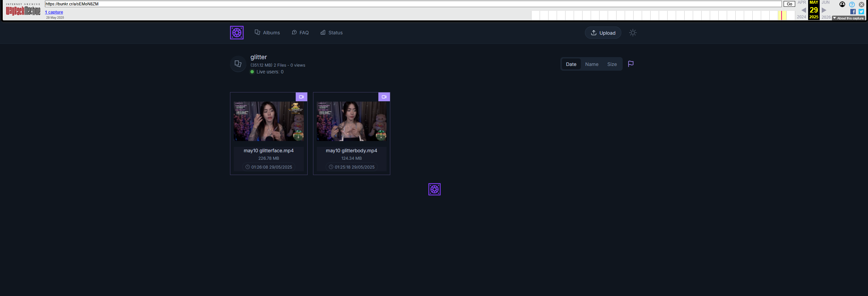Screen dimensions: 868x296
Task: Click the video badge on glitterbody.mp4 card
Action: (x=384, y=97)
